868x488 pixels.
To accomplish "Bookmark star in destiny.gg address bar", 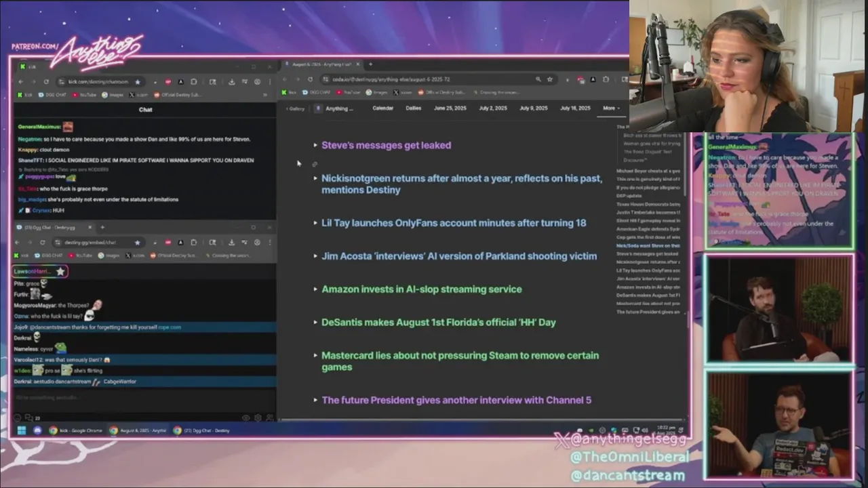I will (138, 242).
